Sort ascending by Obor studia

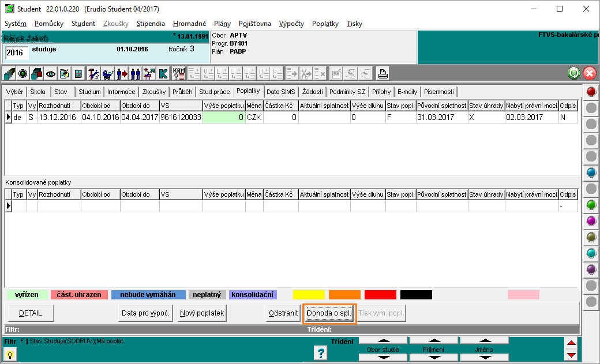[382, 341]
